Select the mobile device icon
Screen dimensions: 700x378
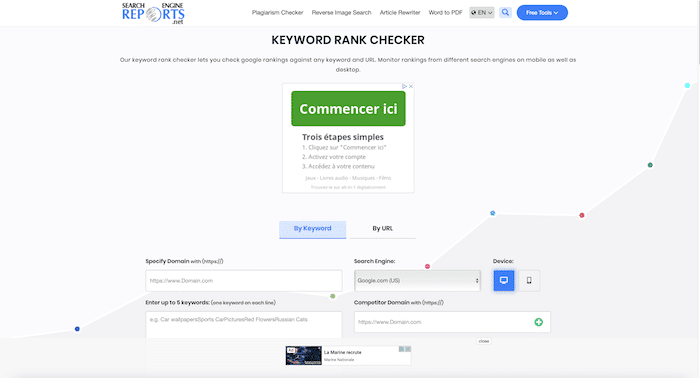(529, 280)
